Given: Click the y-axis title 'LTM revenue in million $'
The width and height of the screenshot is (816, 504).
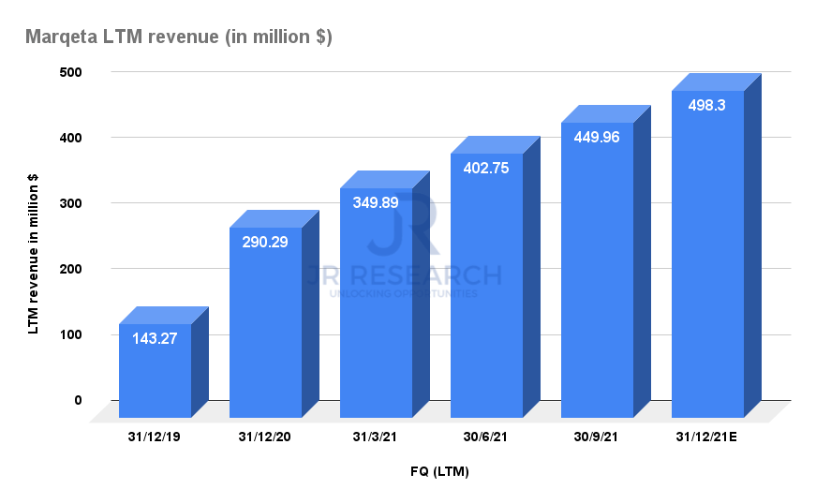Looking at the screenshot, I should 33,254.
